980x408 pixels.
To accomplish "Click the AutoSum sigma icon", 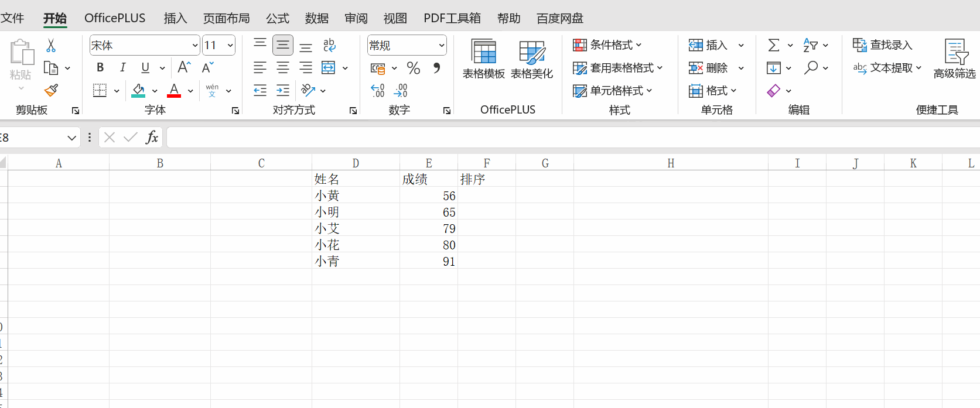I will click(x=774, y=45).
